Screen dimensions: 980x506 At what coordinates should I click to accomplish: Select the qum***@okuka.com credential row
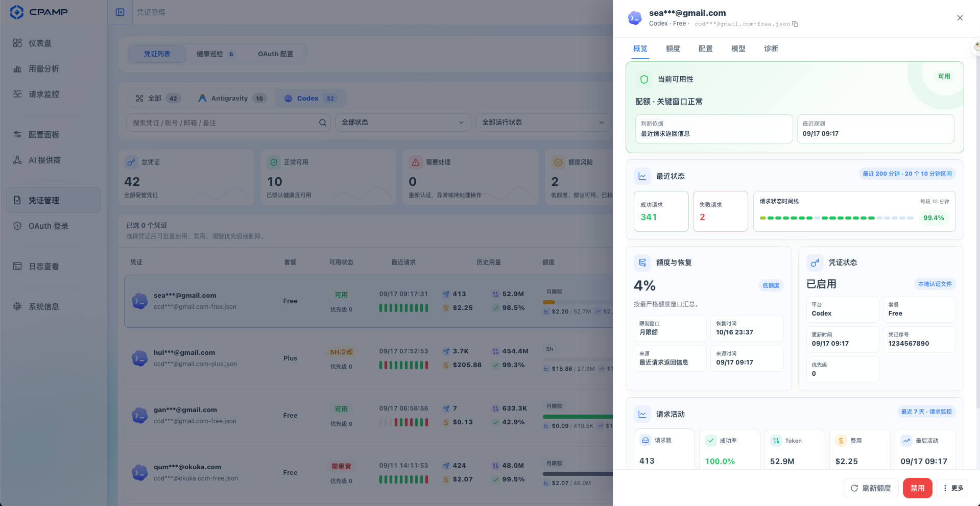[368, 473]
